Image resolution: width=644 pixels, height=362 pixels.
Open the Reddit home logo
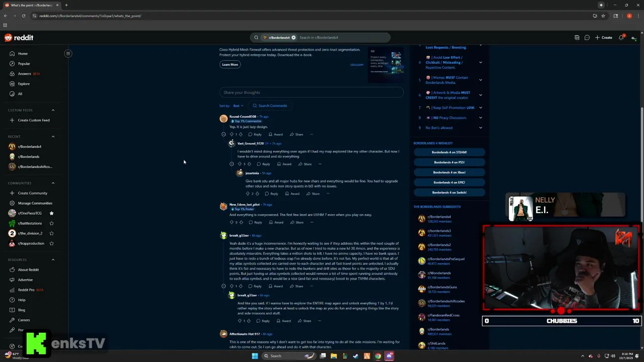click(x=19, y=38)
